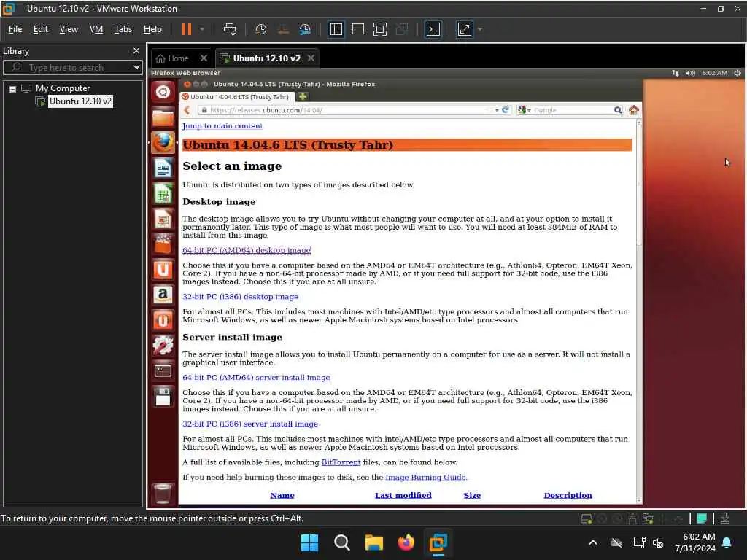This screenshot has height=560, width=747.
Task: Select My Computer in the library
Action: (63, 88)
